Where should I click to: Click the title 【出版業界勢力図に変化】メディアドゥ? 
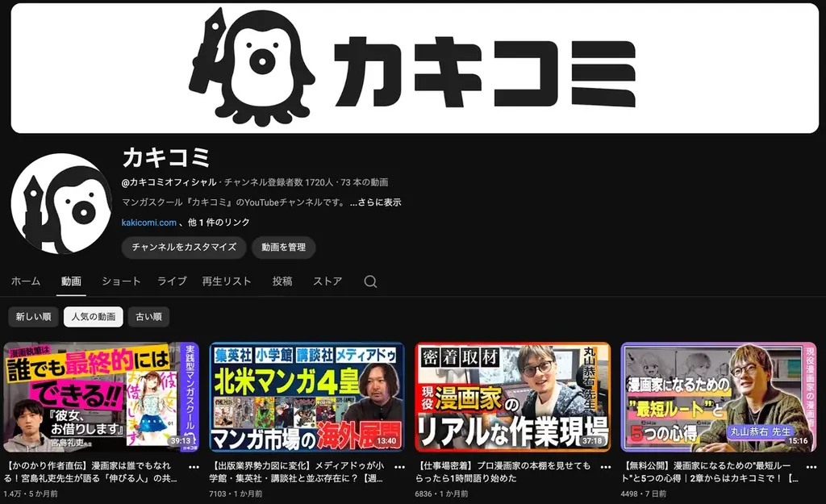[297, 472]
